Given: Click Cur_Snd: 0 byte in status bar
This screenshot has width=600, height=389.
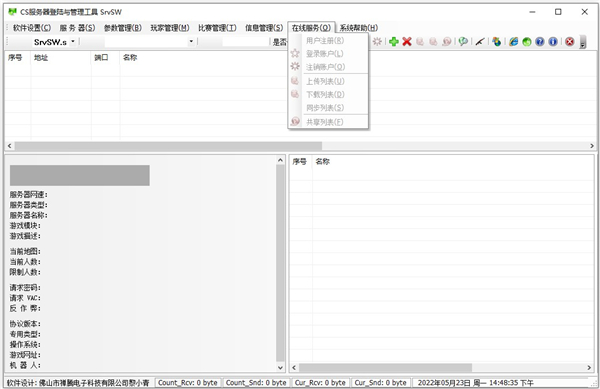Looking at the screenshot, I should click(380, 382).
